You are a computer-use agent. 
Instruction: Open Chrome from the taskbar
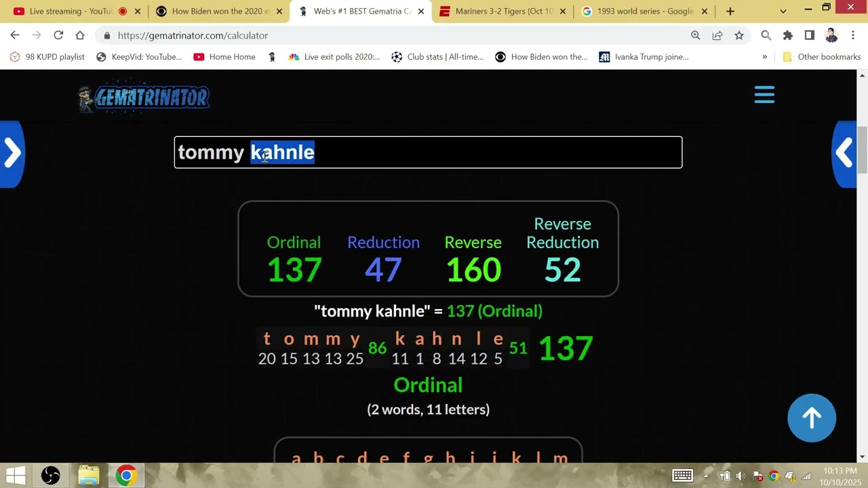tap(125, 476)
